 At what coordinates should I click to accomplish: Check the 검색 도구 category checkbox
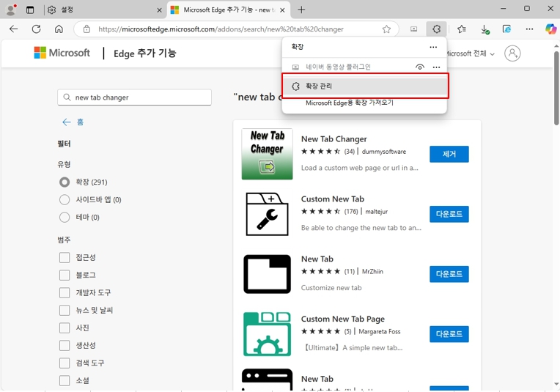65,363
